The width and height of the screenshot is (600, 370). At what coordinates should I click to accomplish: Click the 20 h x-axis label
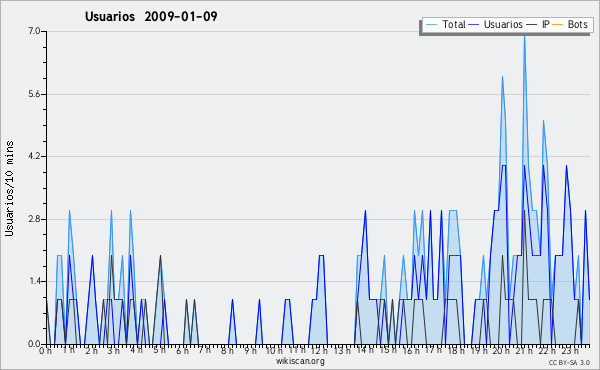point(501,350)
